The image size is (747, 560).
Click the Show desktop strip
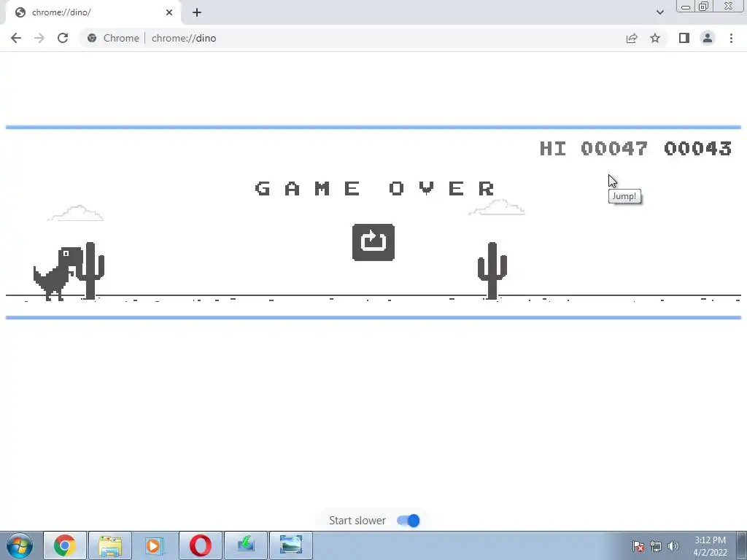coord(742,545)
